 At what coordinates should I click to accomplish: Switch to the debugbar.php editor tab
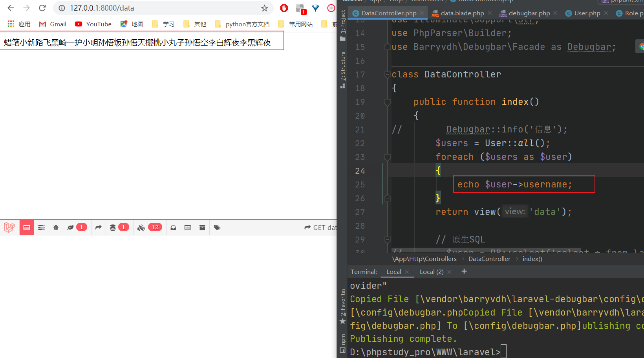[x=529, y=13]
